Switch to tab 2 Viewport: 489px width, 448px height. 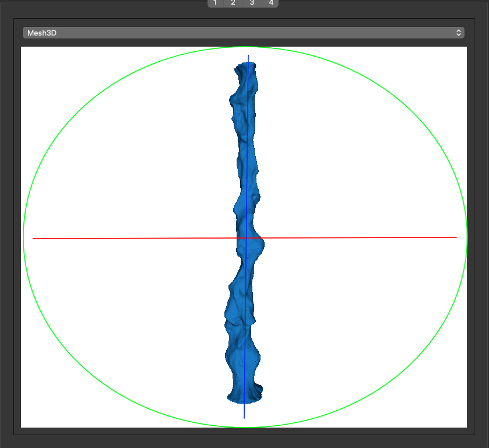tap(233, 3)
